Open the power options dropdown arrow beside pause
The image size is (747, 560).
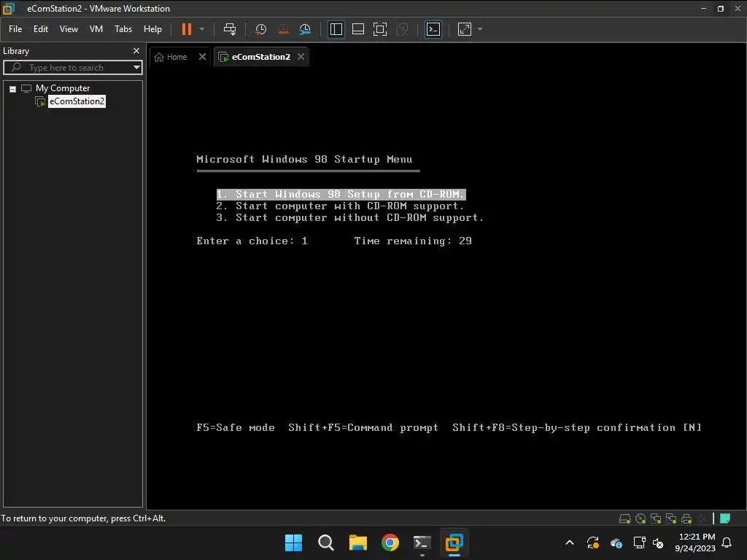[x=202, y=29]
